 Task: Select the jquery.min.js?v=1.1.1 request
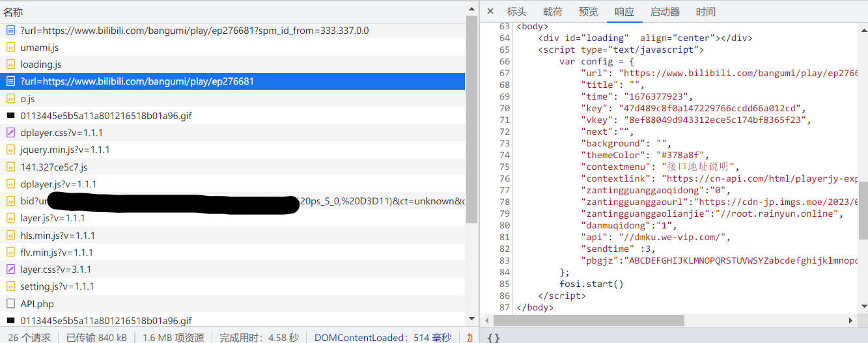tap(64, 150)
